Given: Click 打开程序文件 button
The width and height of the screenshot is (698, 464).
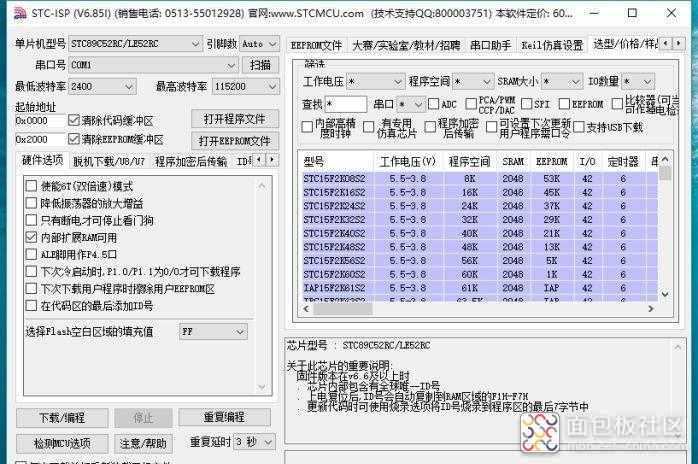Looking at the screenshot, I should coord(235,119).
